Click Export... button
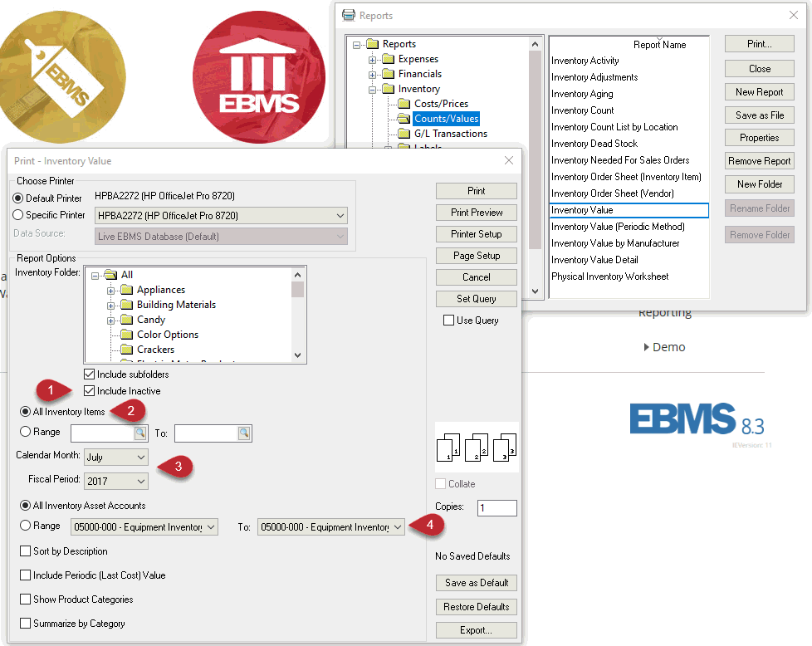The height and width of the screenshot is (646, 812). coord(477,630)
